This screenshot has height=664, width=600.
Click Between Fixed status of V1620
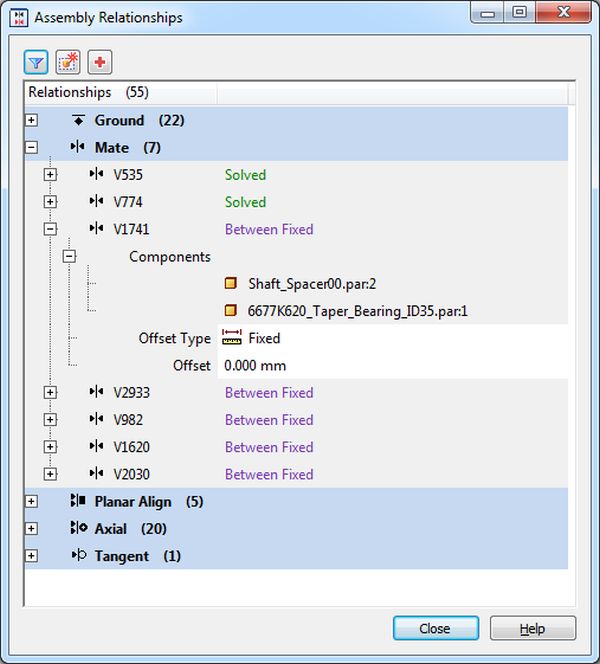click(x=269, y=447)
